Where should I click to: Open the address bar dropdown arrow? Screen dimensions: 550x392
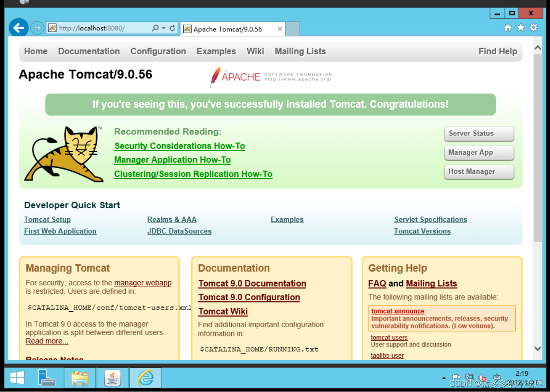(x=163, y=28)
